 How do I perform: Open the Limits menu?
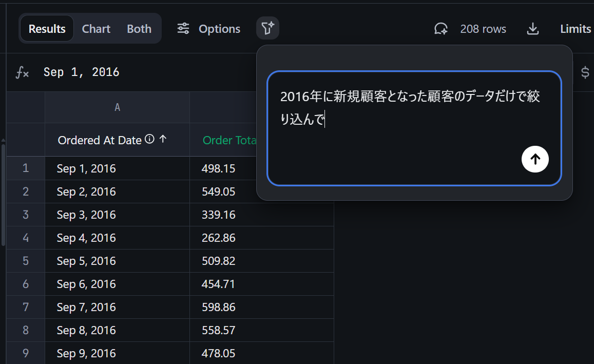tap(576, 29)
